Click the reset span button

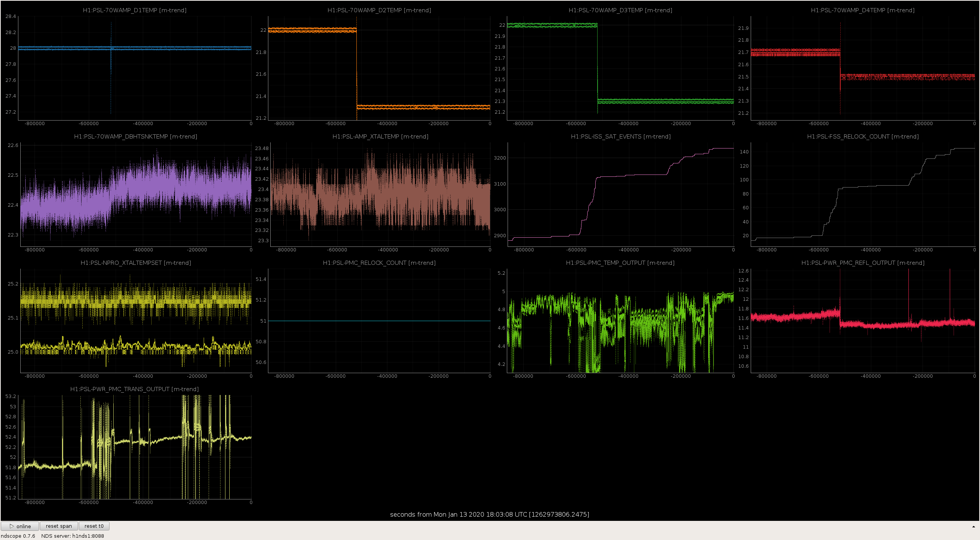(x=59, y=526)
